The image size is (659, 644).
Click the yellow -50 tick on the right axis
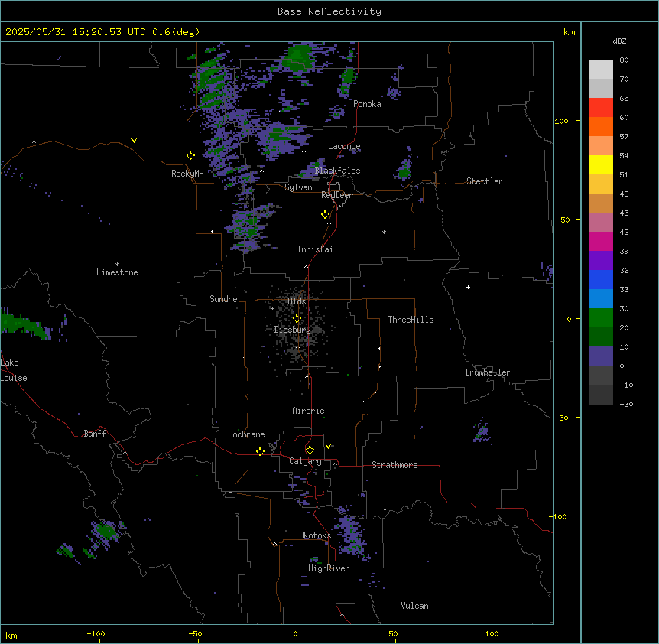[x=562, y=418]
